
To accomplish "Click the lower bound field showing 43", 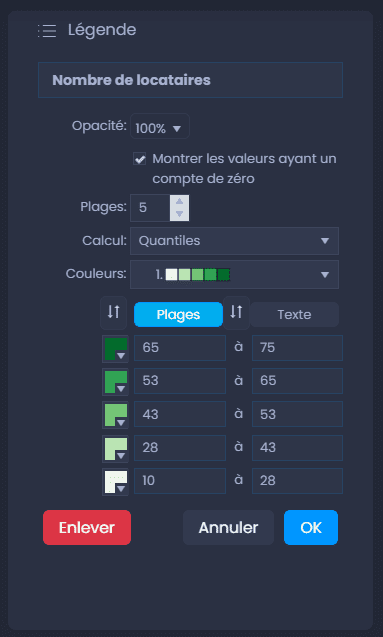I will tap(180, 414).
